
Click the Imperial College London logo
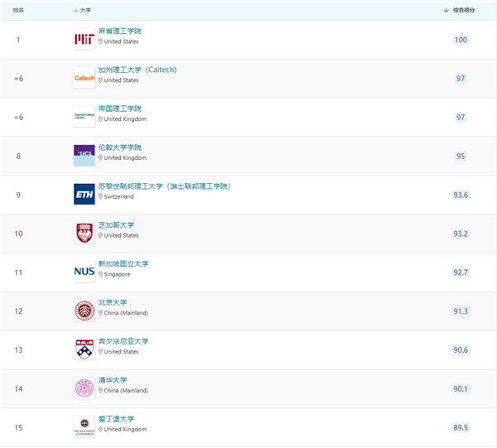84,118
